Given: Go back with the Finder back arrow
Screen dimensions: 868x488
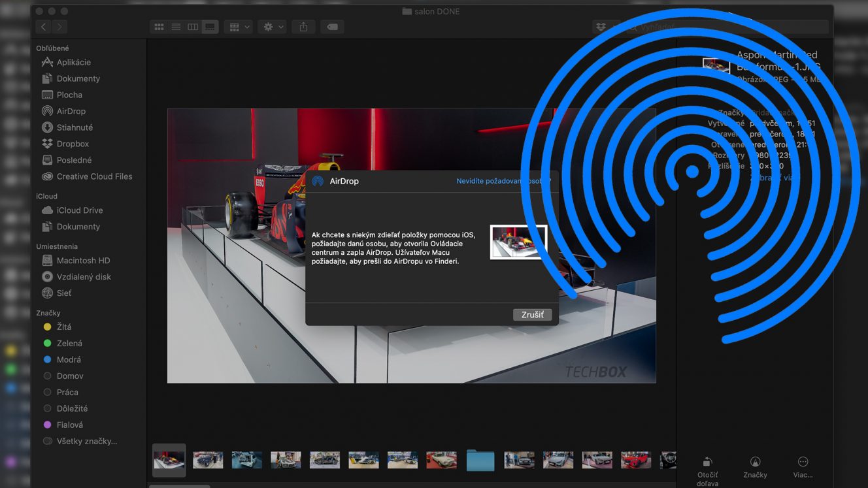Looking at the screenshot, I should click(44, 27).
